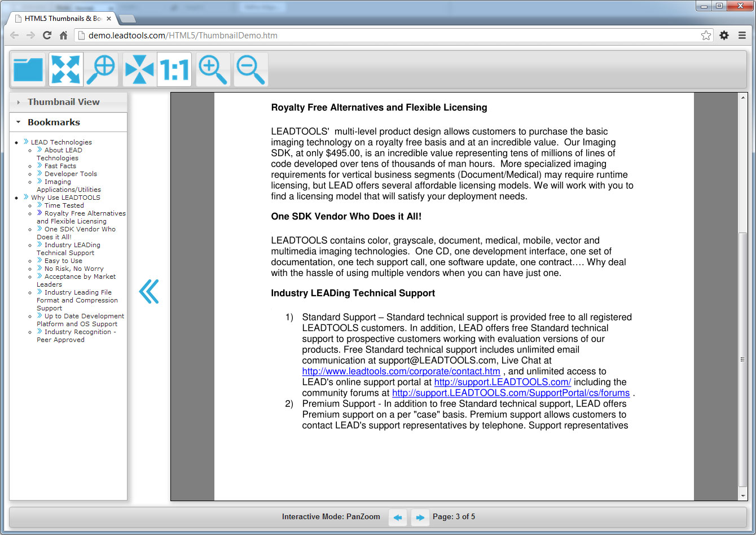
Task: Open a file with the folder icon
Action: coord(28,69)
